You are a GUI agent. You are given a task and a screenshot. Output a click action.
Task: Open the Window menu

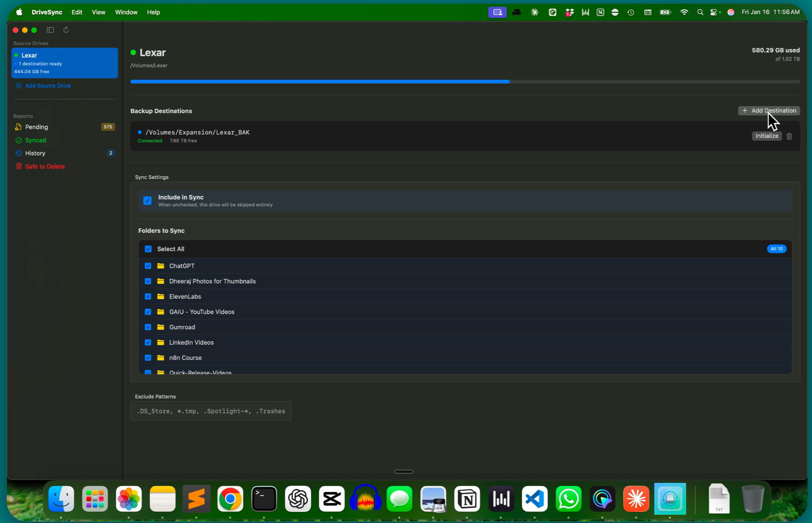[x=126, y=12]
